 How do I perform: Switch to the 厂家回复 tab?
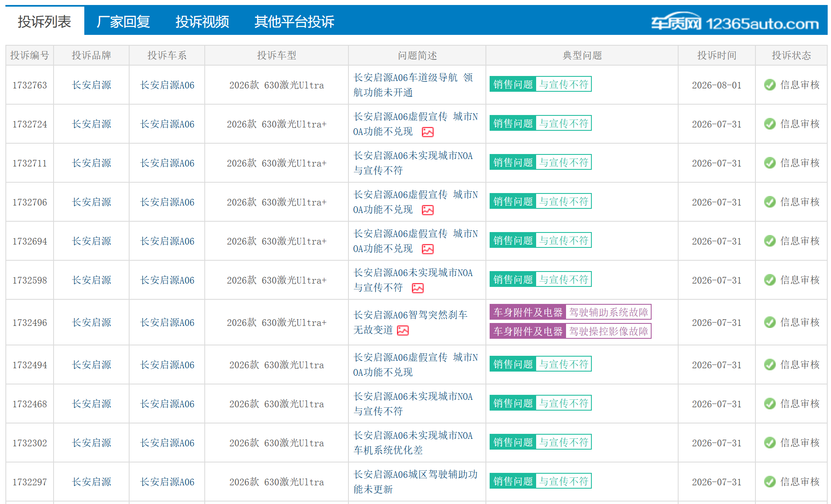point(123,21)
